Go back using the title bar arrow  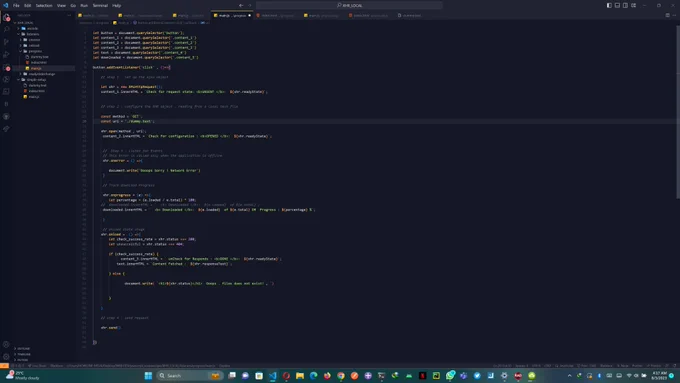click(x=241, y=5)
